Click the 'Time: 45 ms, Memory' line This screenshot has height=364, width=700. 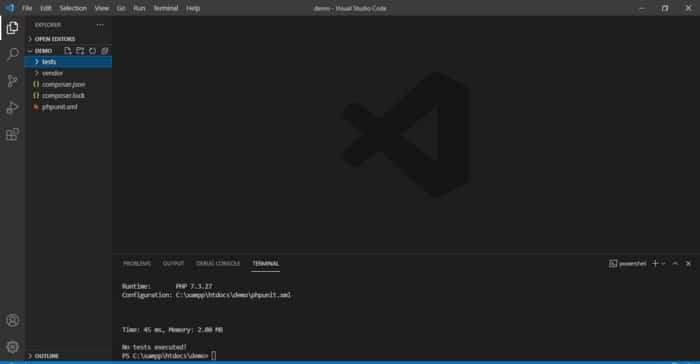coord(172,330)
